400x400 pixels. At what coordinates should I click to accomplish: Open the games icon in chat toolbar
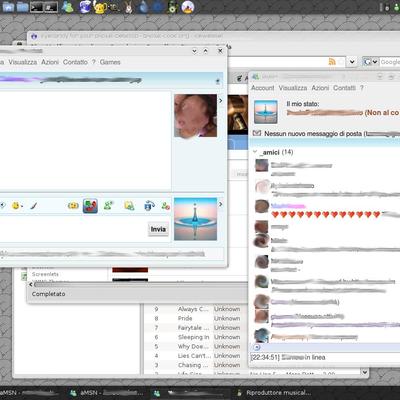(90, 206)
